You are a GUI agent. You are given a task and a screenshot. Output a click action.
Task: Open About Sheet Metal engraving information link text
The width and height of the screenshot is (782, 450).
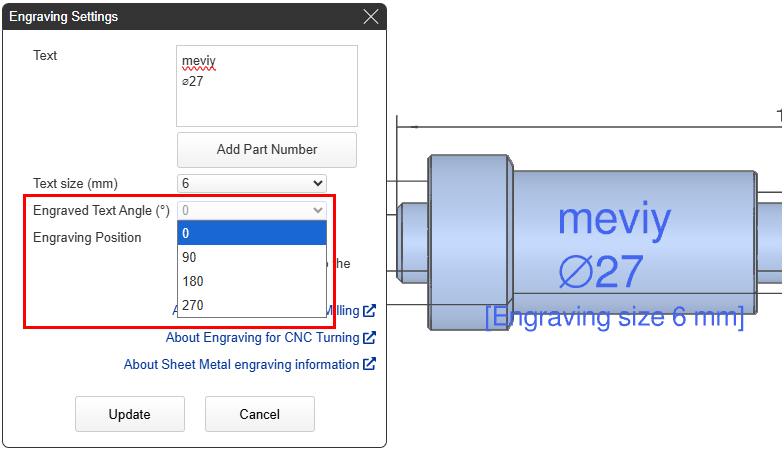tap(241, 365)
